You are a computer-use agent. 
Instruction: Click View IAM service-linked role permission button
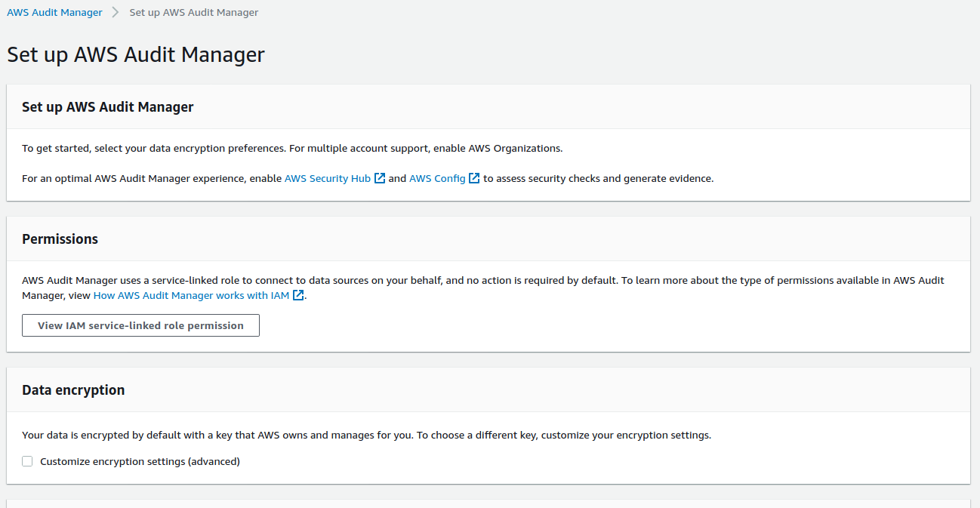140,325
